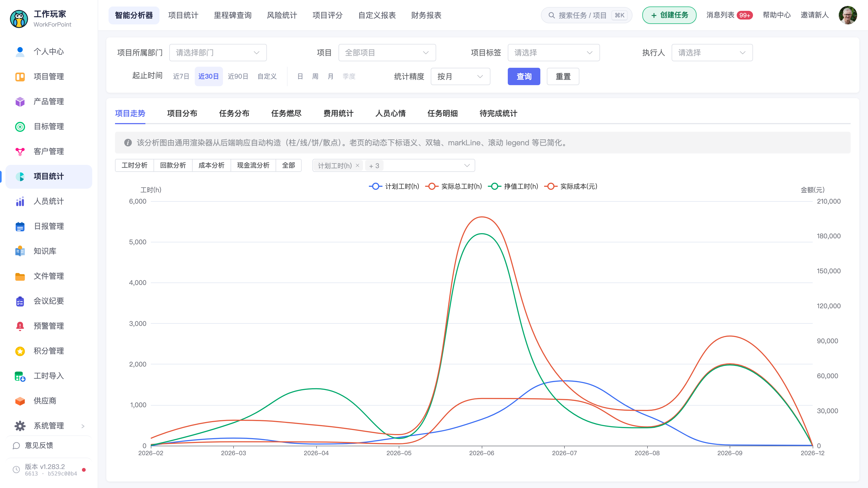
Task: Click the WorkForPoint owl logo
Action: pyautogui.click(x=19, y=19)
